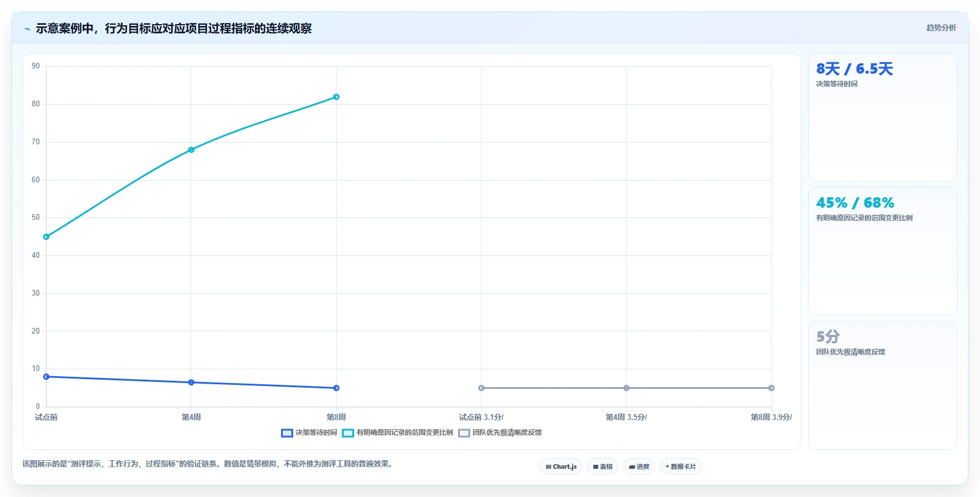Toggle the 团队优先级清晰度反馈 legend series

click(500, 433)
